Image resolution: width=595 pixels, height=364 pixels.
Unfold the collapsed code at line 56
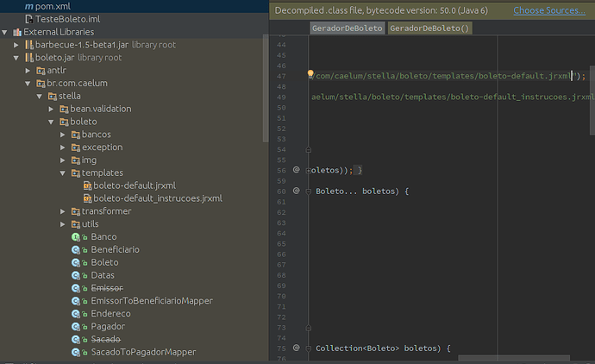click(x=308, y=171)
